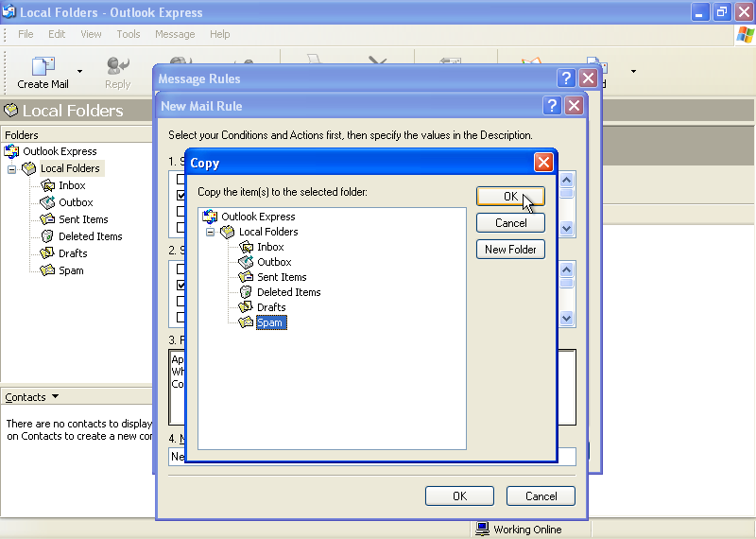Select Outbox in Copy dialog tree
Screen dimensions: 756x539
point(274,262)
